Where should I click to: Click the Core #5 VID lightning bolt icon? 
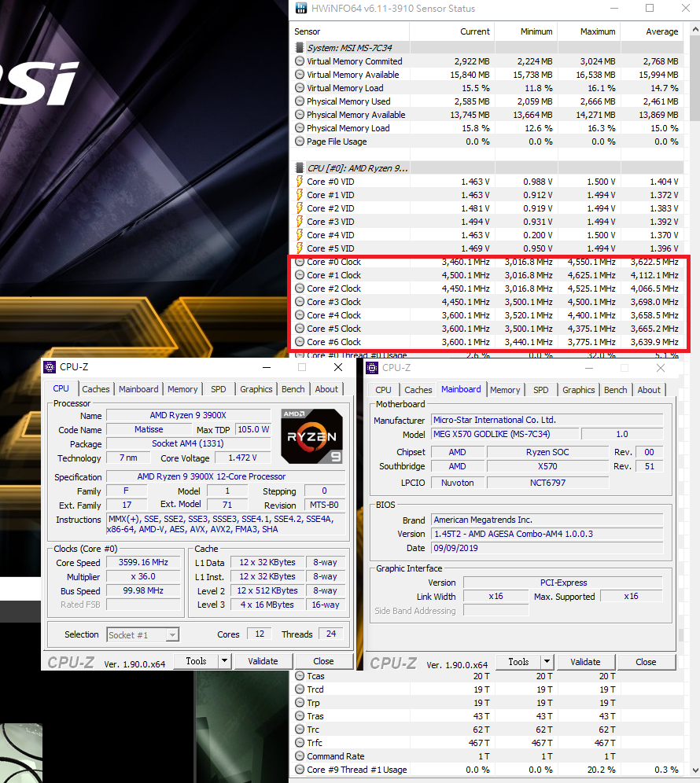(300, 248)
